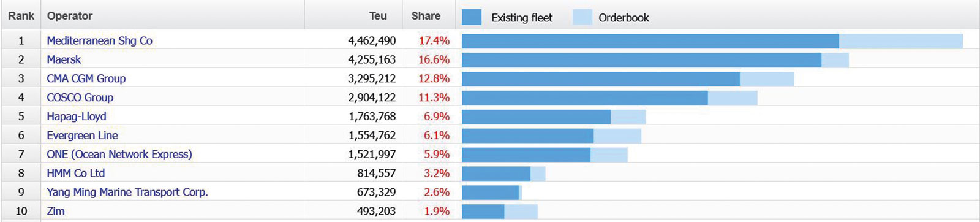Viewport: 980px width, 222px height.
Task: Select the Zim operator link
Action: click(56, 211)
